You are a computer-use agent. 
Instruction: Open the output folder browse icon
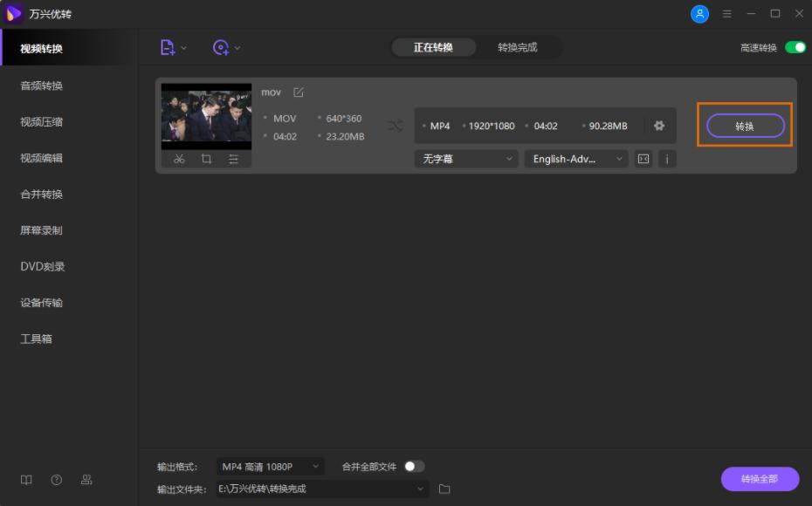tap(443, 490)
